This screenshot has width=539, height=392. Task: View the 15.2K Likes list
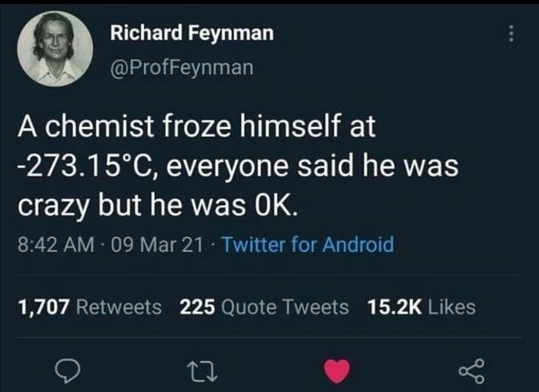pos(421,307)
